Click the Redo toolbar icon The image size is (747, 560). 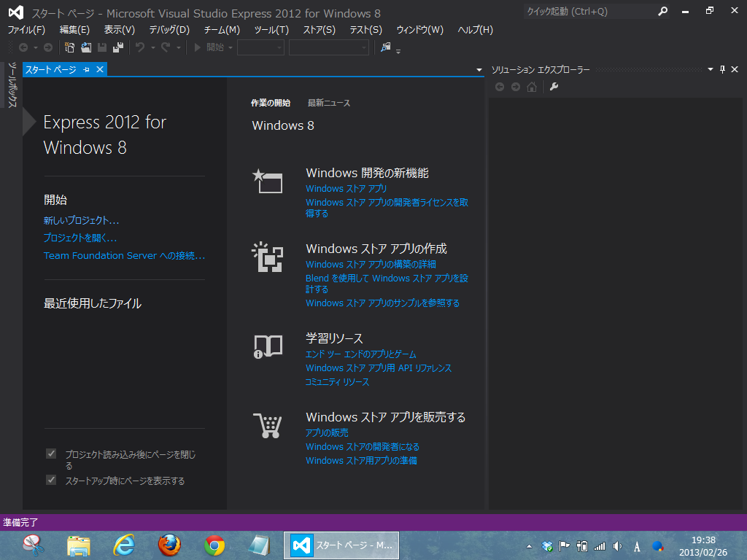[166, 47]
